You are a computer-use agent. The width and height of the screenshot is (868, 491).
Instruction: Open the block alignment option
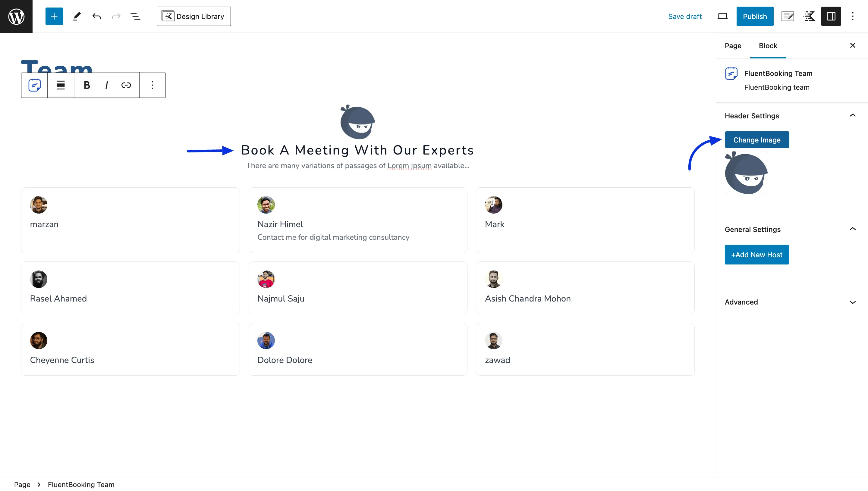coord(61,85)
